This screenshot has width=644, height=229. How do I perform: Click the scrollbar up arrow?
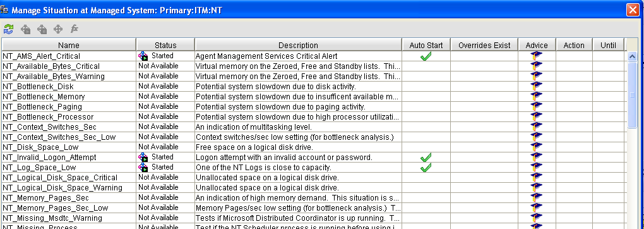633,56
